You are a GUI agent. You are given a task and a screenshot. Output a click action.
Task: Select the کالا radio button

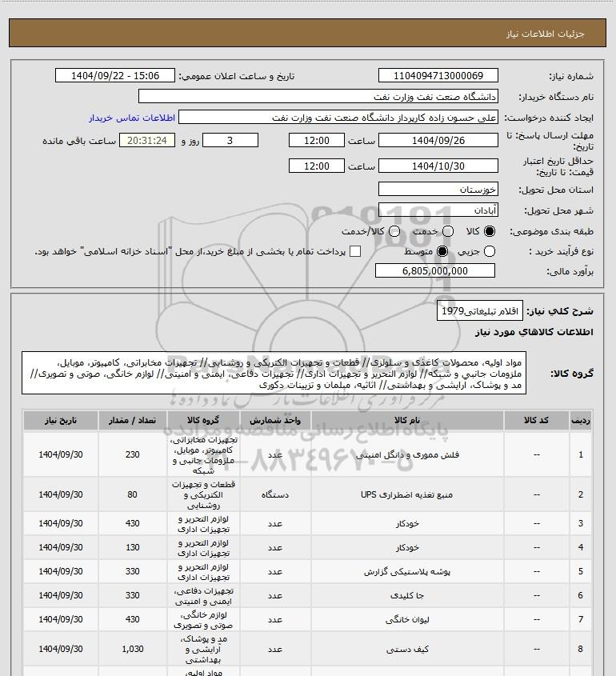coord(490,231)
